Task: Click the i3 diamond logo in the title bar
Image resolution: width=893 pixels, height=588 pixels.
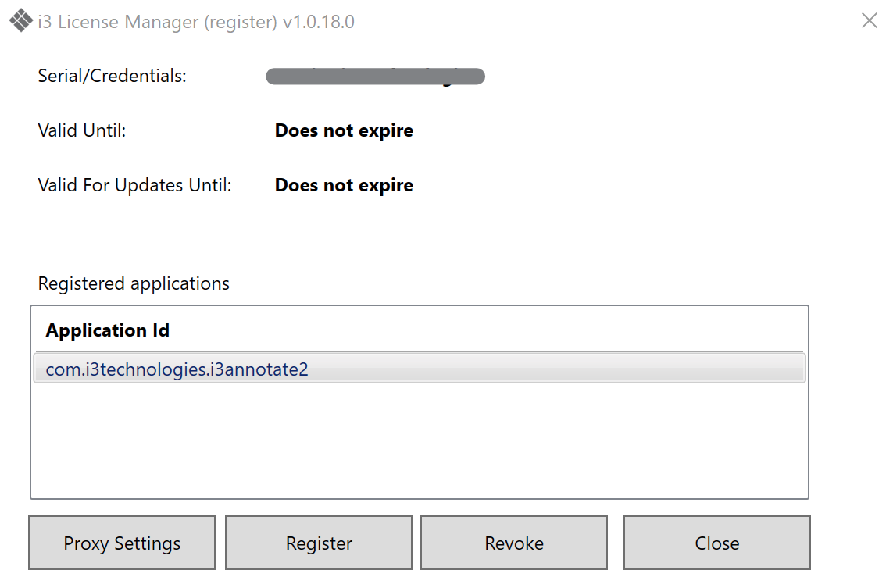Action: pyautogui.click(x=20, y=20)
